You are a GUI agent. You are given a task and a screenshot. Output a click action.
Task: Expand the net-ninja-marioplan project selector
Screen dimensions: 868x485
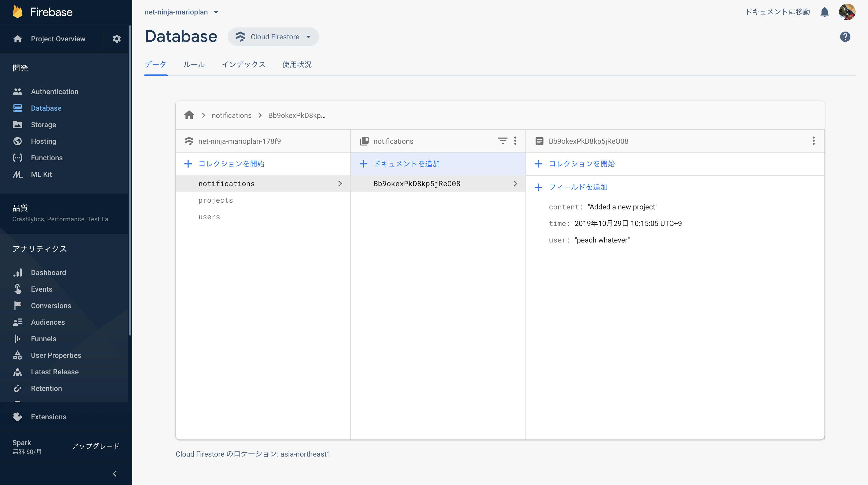coord(182,12)
